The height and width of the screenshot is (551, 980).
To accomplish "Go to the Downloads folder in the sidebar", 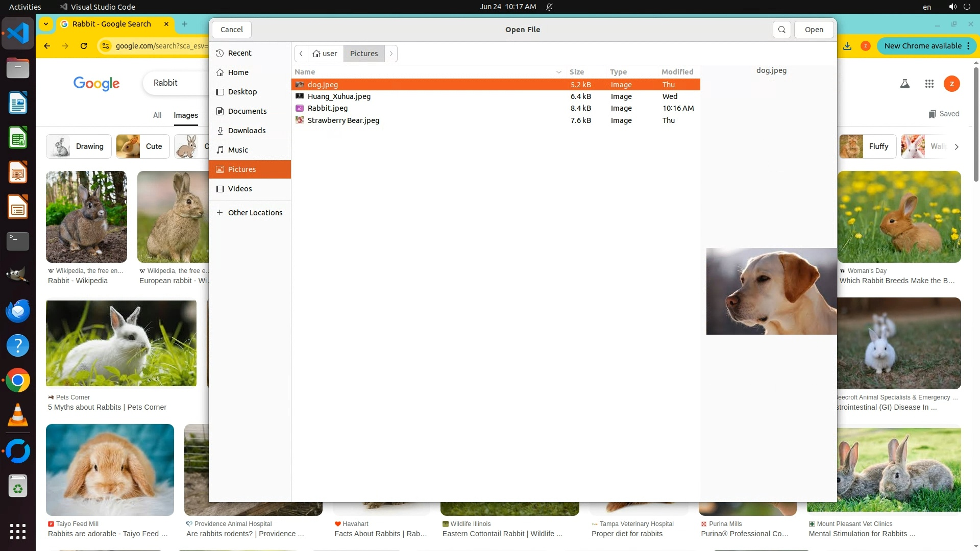I will 247,131.
